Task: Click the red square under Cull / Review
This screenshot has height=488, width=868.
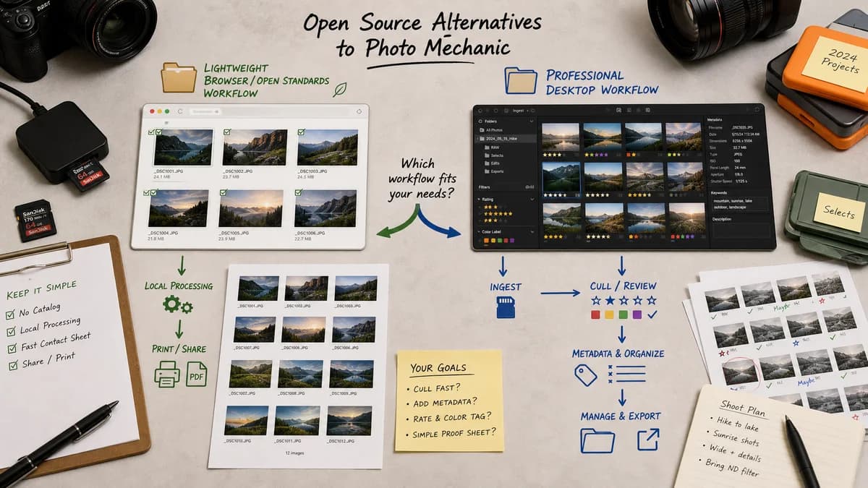Action: coord(595,314)
